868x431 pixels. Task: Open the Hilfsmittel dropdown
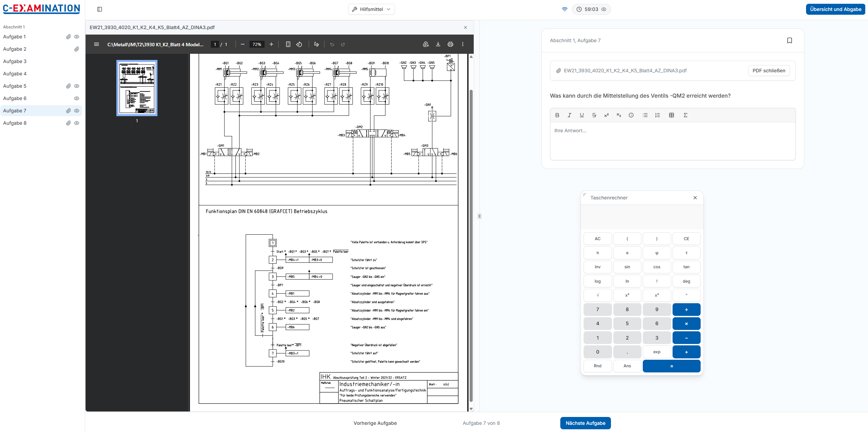coord(371,9)
